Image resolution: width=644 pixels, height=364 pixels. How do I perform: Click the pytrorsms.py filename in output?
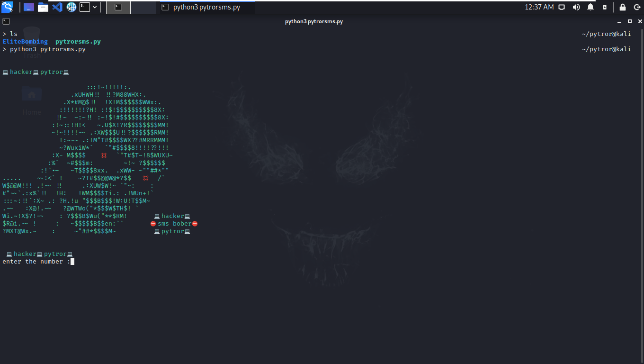tap(77, 41)
